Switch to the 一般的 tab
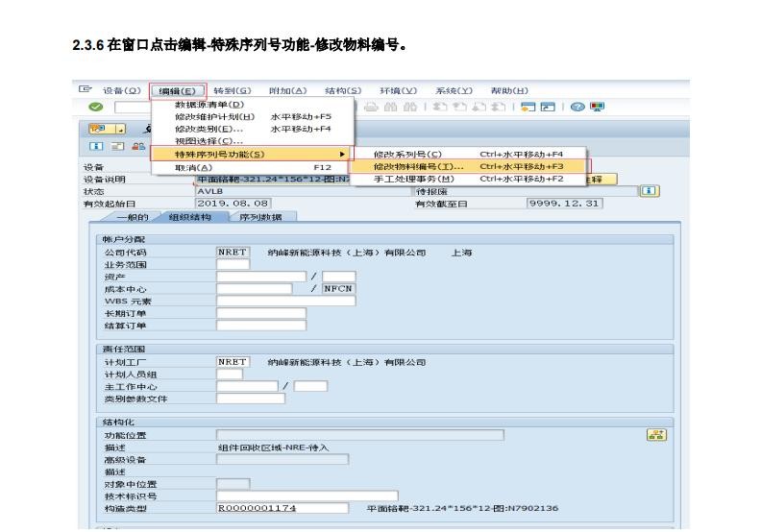This screenshot has width=761, height=532. (x=124, y=217)
